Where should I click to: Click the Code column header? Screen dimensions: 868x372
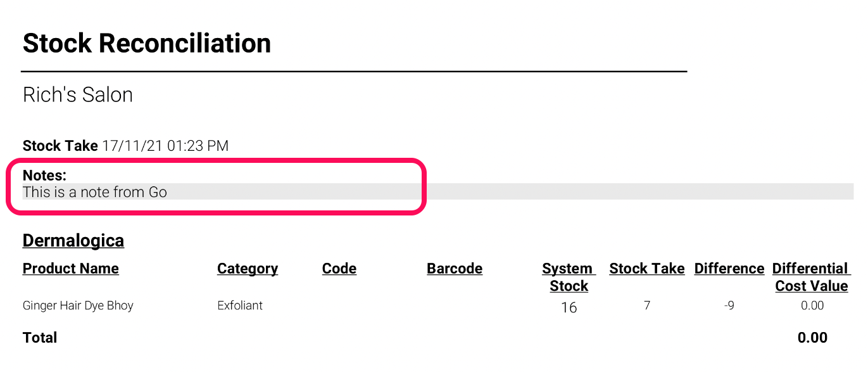[x=339, y=269]
